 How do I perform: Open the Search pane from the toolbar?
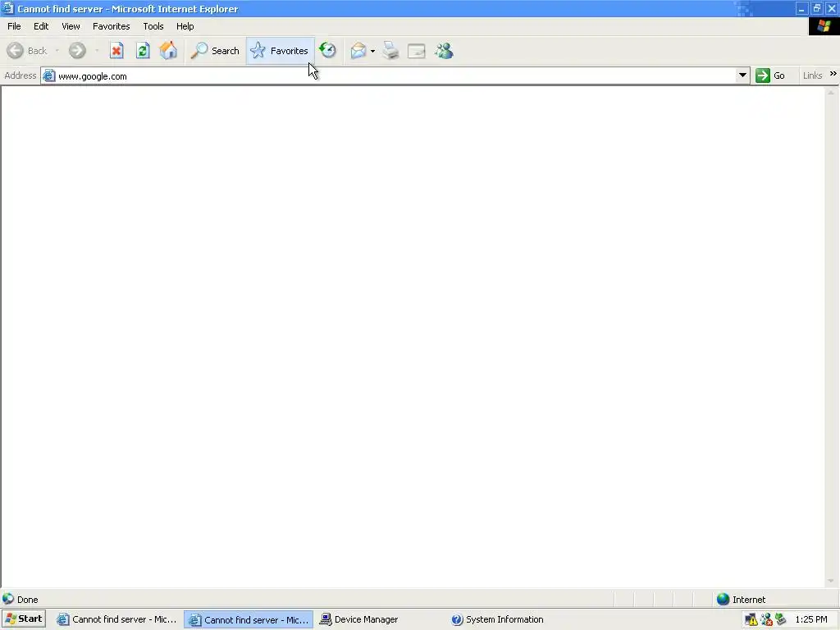(x=215, y=51)
